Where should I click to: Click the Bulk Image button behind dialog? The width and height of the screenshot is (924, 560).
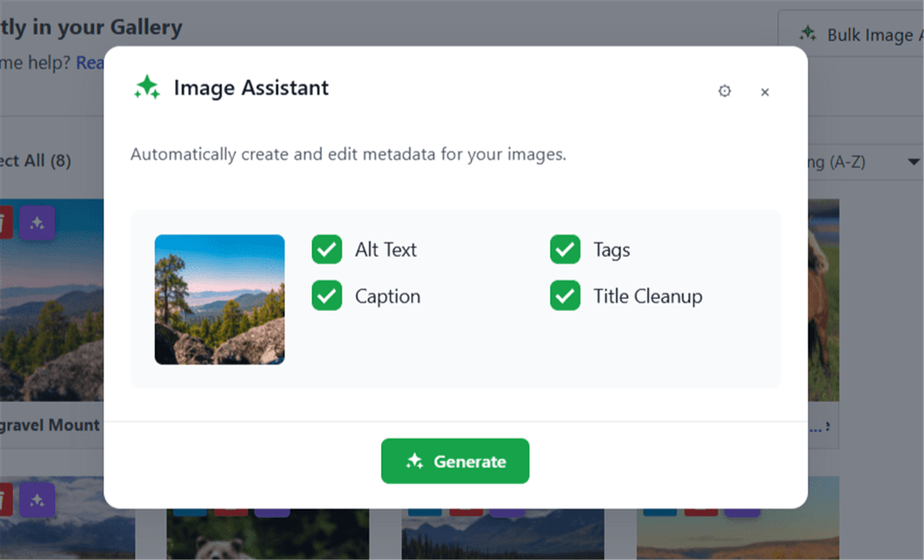pos(851,34)
